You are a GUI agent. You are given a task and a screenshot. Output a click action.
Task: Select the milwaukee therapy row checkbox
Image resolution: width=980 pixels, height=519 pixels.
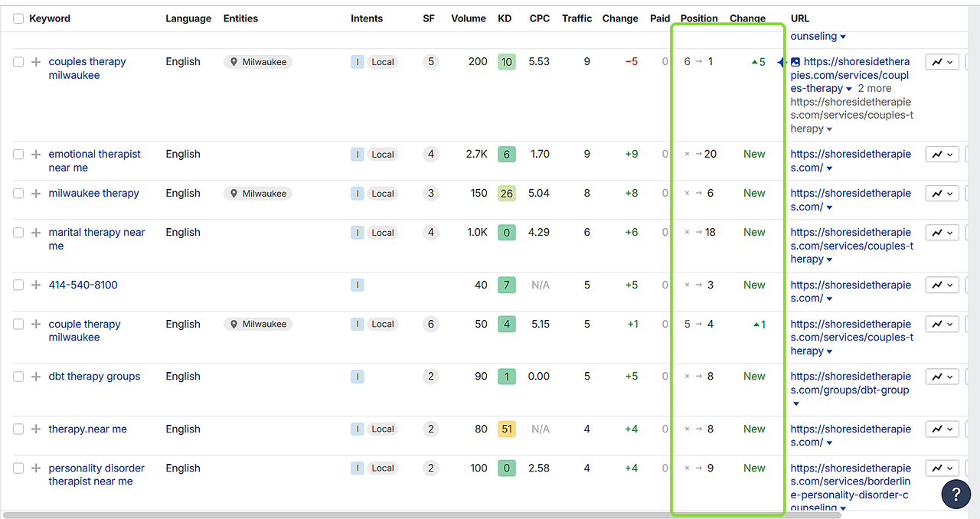click(18, 194)
